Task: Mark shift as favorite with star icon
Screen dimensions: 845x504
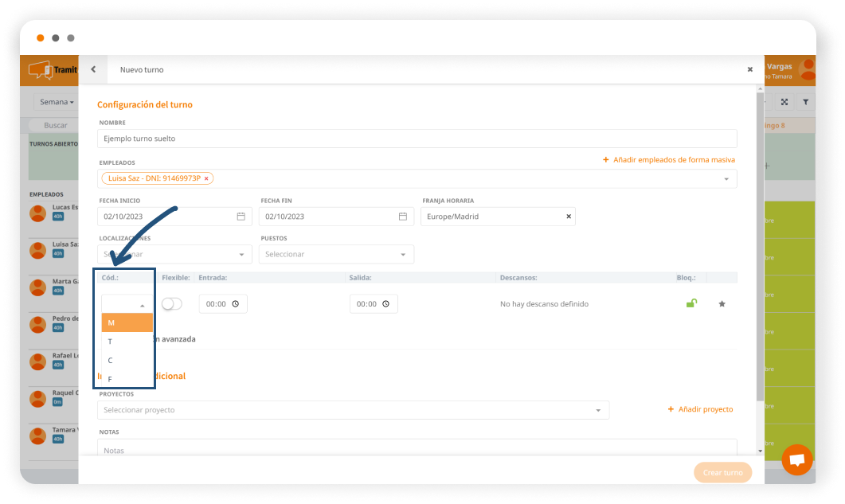Action: coord(722,304)
